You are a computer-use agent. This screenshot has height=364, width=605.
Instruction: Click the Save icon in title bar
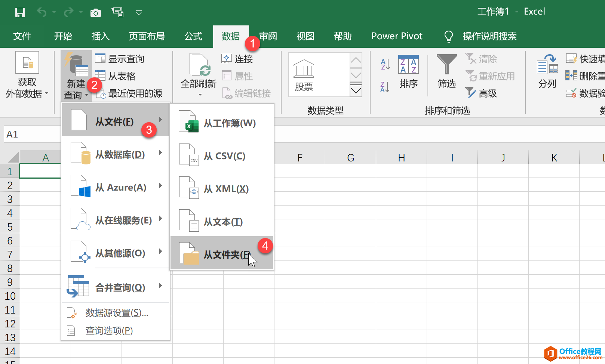(x=20, y=13)
